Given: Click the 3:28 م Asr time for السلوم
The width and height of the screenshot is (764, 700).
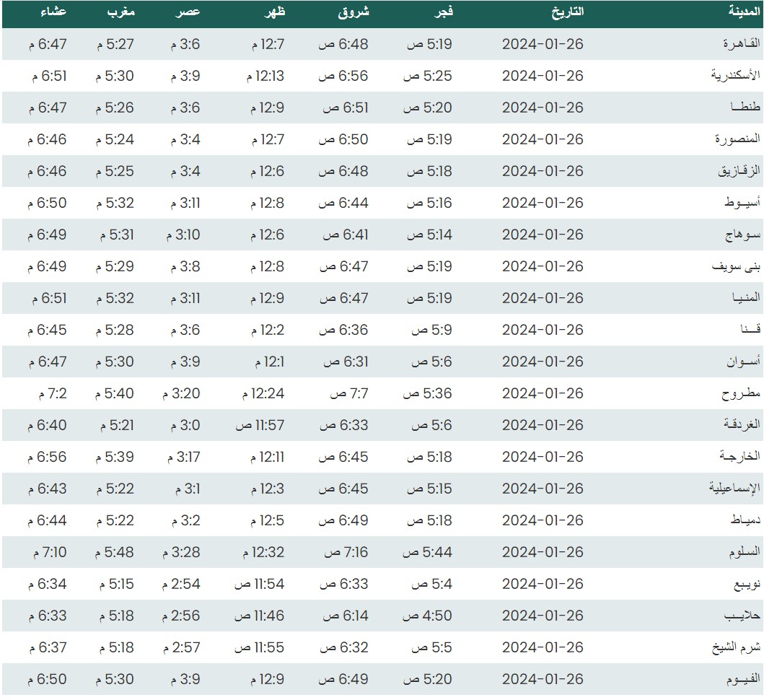Looking at the screenshot, I should [181, 552].
